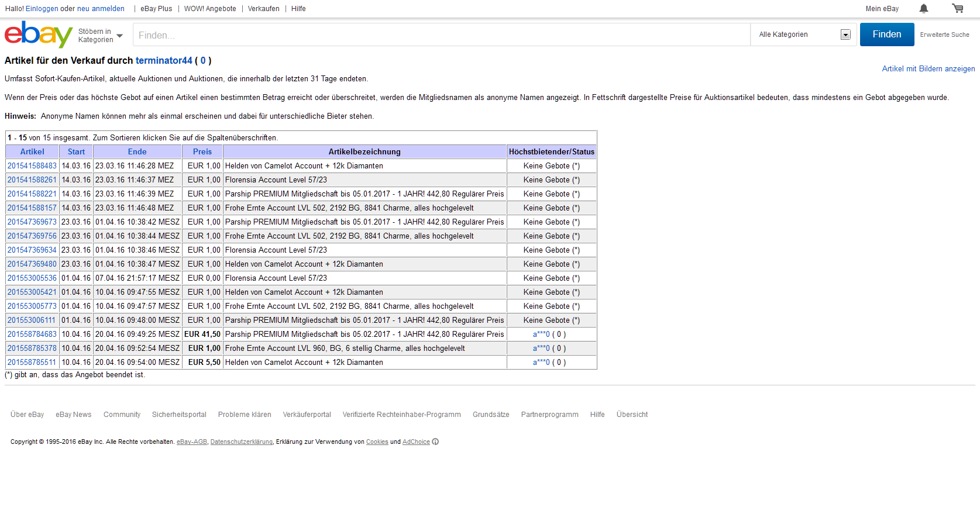Open item 201558784683
Viewport: 980px width, 531px height.
[x=32, y=335]
